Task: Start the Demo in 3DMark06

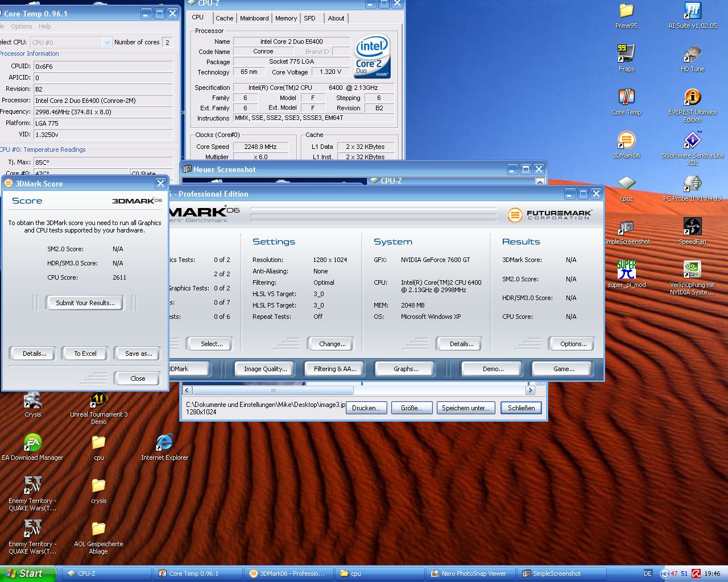Action: [x=493, y=369]
